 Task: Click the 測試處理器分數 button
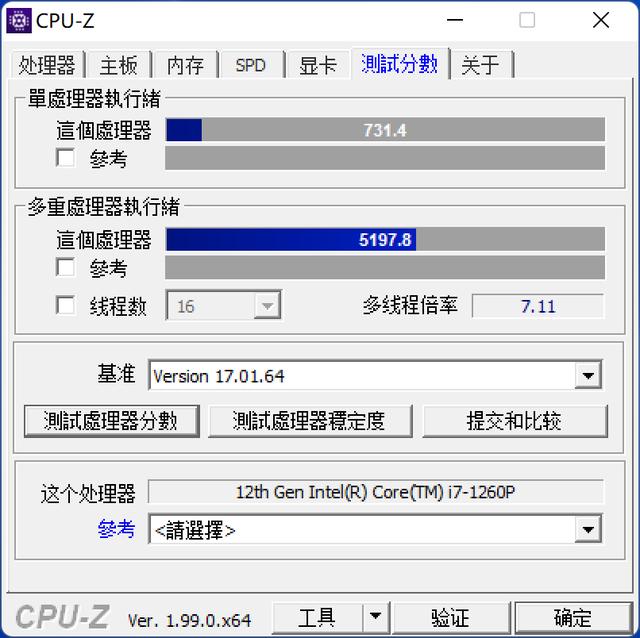pyautogui.click(x=112, y=421)
